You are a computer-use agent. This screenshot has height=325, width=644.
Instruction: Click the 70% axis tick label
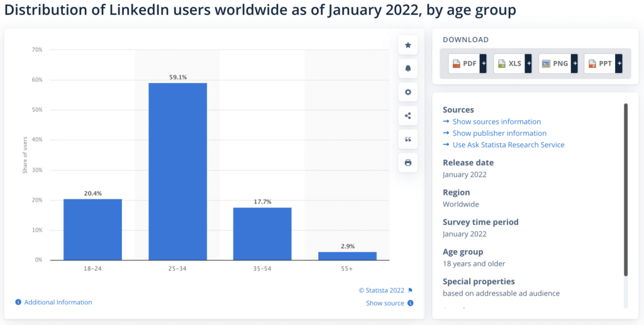37,50
